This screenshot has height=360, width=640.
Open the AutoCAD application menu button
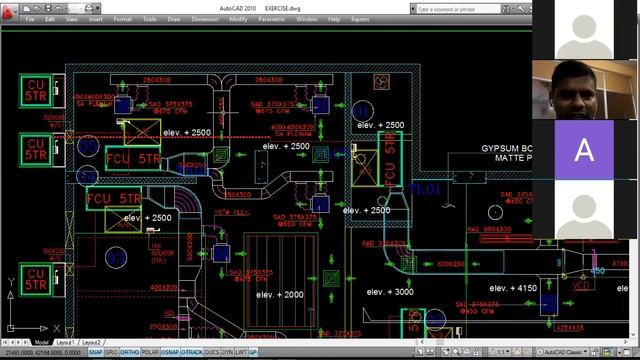[8, 12]
